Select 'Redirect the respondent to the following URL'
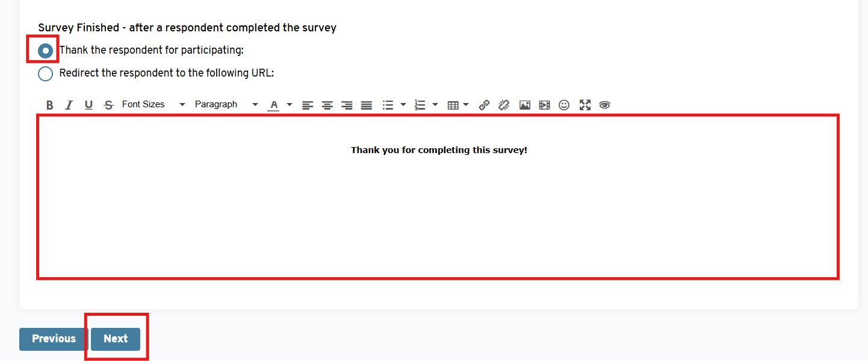 click(x=45, y=74)
